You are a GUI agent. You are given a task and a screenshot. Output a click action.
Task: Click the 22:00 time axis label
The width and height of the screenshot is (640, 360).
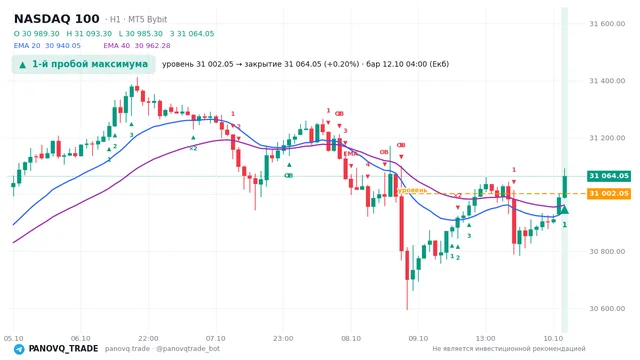pos(148,338)
